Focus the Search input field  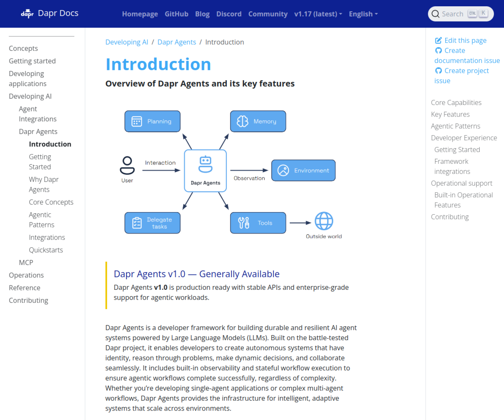click(461, 14)
